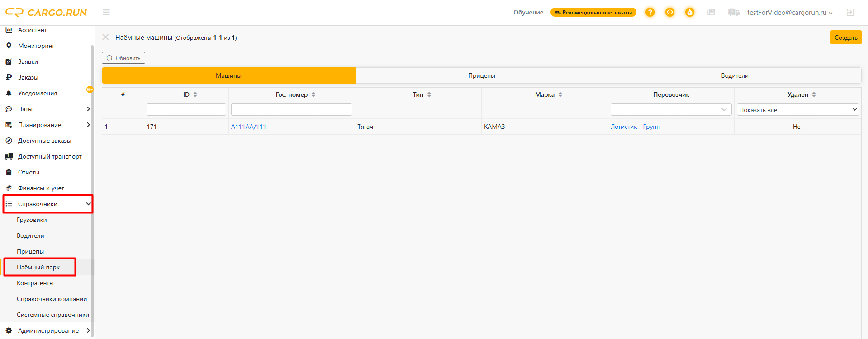Image resolution: width=868 pixels, height=339 pixels.
Task: Open the chat bubble icon in header
Action: [x=670, y=12]
